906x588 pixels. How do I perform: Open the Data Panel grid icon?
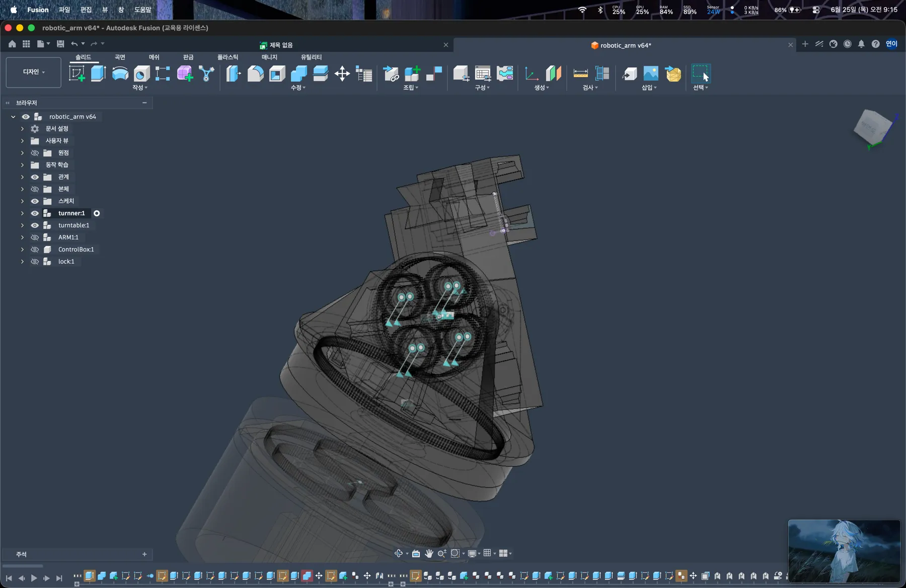click(26, 44)
